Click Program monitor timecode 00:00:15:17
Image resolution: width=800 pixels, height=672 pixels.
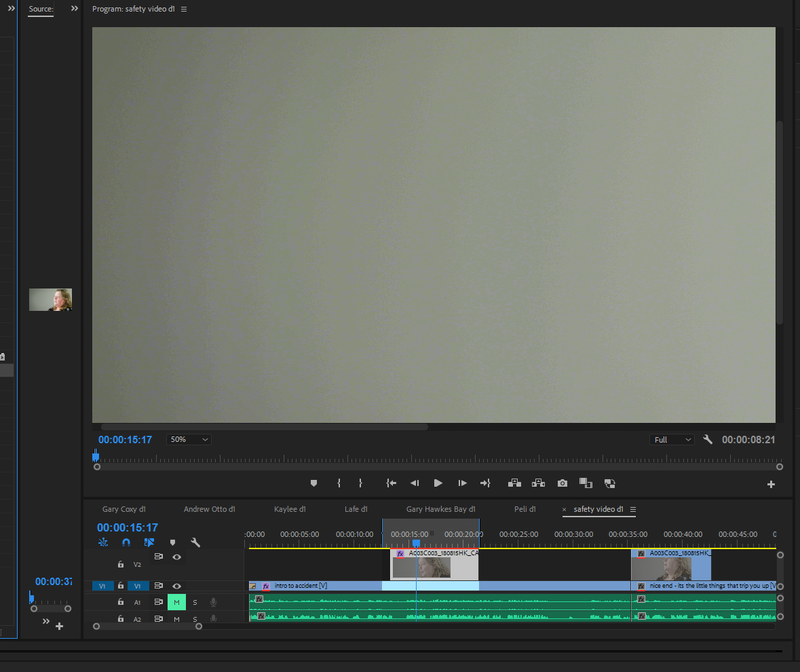coord(125,439)
